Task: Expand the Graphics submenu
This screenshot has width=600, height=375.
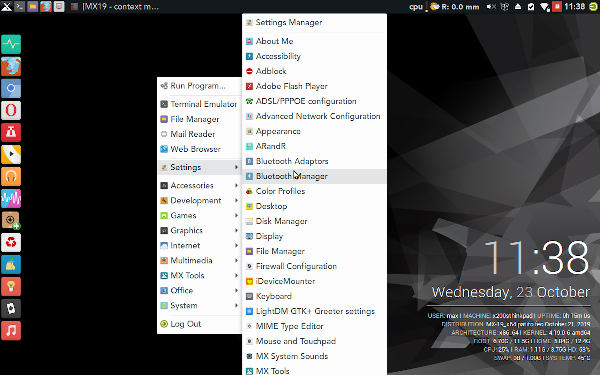Action: click(199, 231)
